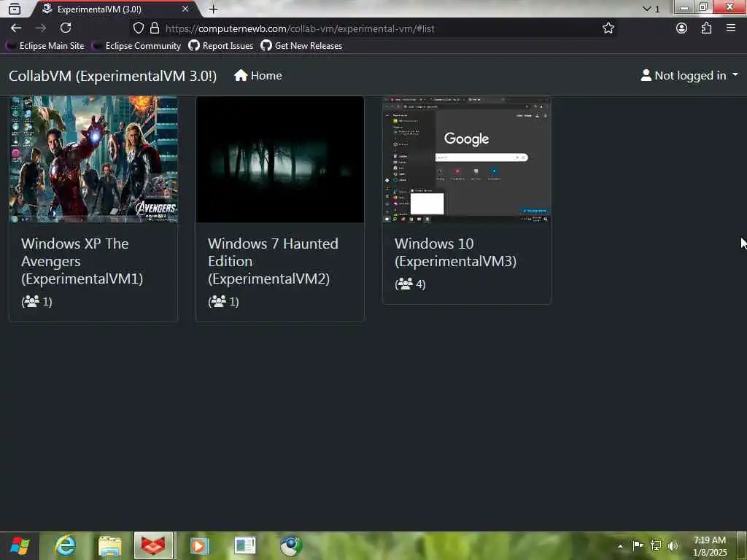The height and width of the screenshot is (560, 747).
Task: Show hidden tray icons arrow
Action: (620, 546)
